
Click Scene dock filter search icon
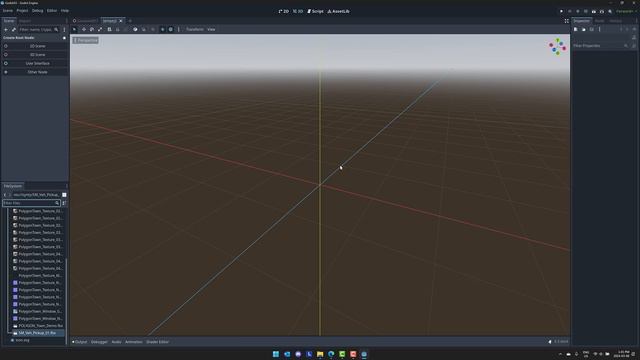click(56, 29)
